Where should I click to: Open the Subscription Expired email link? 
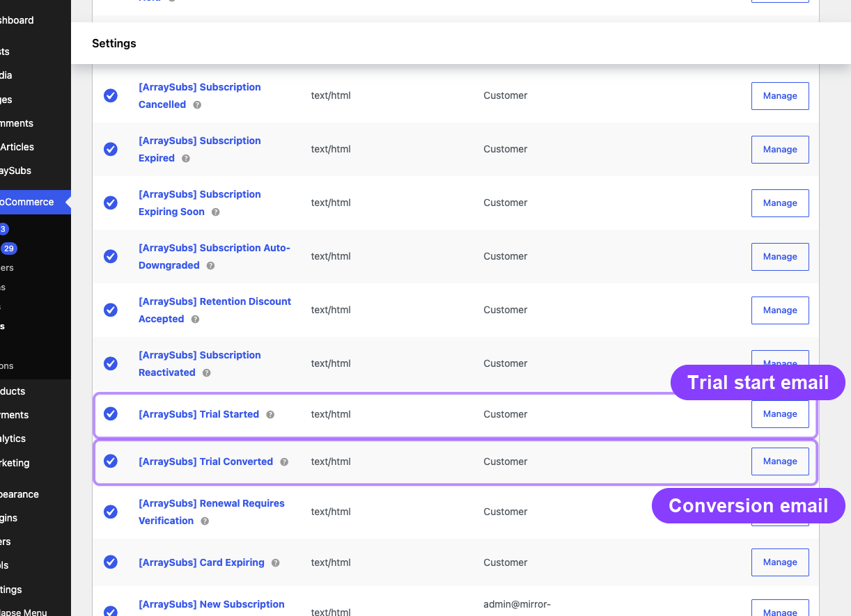point(199,150)
